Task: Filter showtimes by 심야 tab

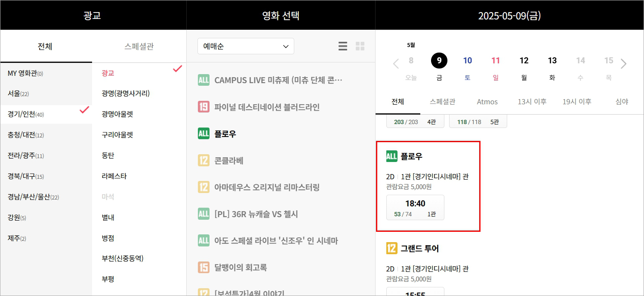Action: (x=622, y=102)
